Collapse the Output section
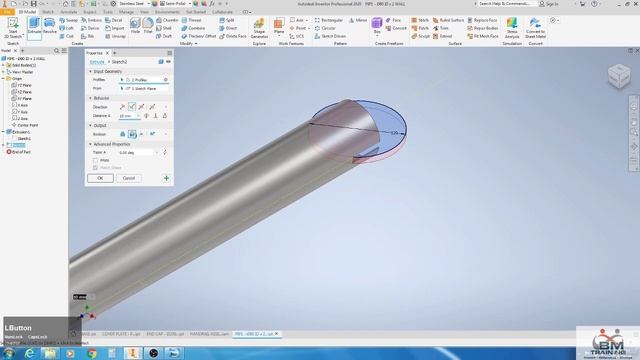640x360 pixels. (x=90, y=126)
